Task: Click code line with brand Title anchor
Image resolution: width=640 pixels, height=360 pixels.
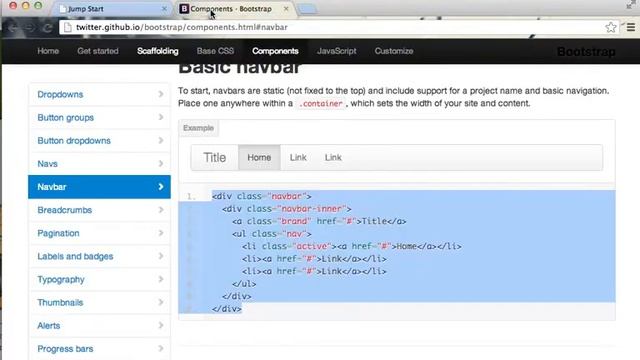Action: pyautogui.click(x=319, y=222)
